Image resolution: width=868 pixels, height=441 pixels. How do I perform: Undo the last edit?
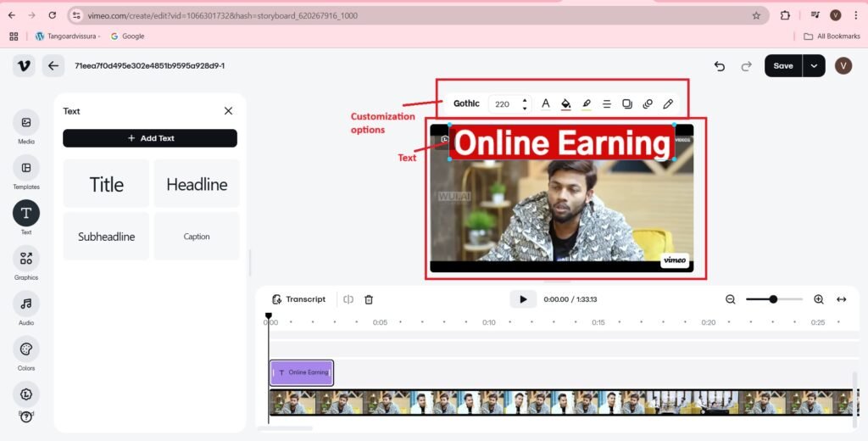[719, 66]
